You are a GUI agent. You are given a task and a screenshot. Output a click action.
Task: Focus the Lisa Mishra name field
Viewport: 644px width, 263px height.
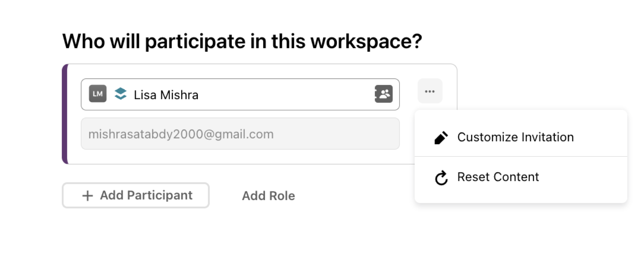click(x=240, y=94)
